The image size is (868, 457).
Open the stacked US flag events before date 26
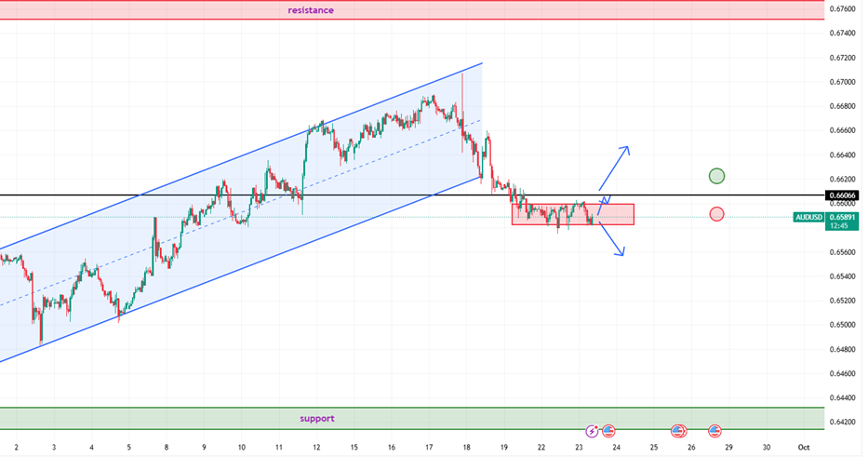(x=679, y=430)
